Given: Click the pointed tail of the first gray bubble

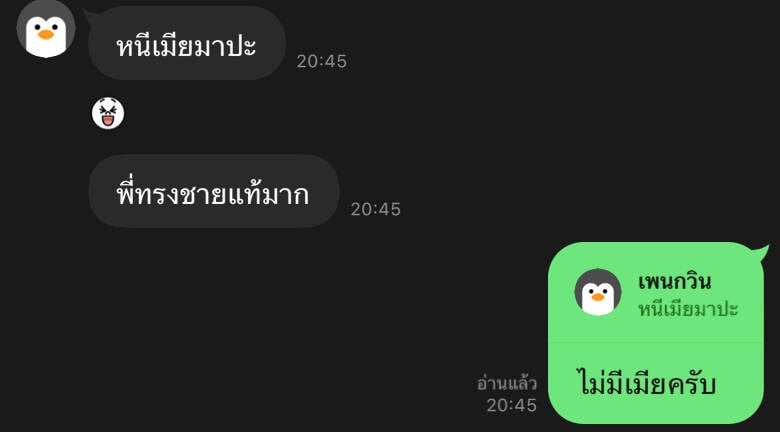Looking at the screenshot, I should [90, 17].
